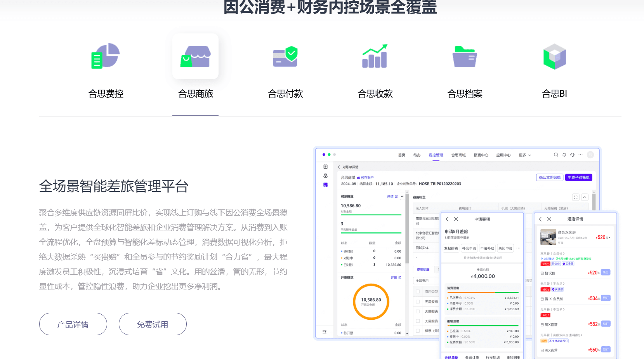Select the 费控管理 menu item
This screenshot has height=359, width=644.
(x=436, y=155)
